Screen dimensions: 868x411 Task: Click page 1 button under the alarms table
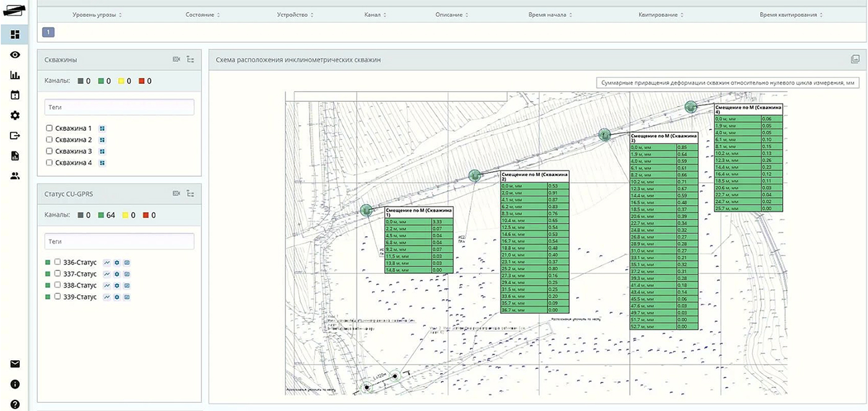click(48, 32)
